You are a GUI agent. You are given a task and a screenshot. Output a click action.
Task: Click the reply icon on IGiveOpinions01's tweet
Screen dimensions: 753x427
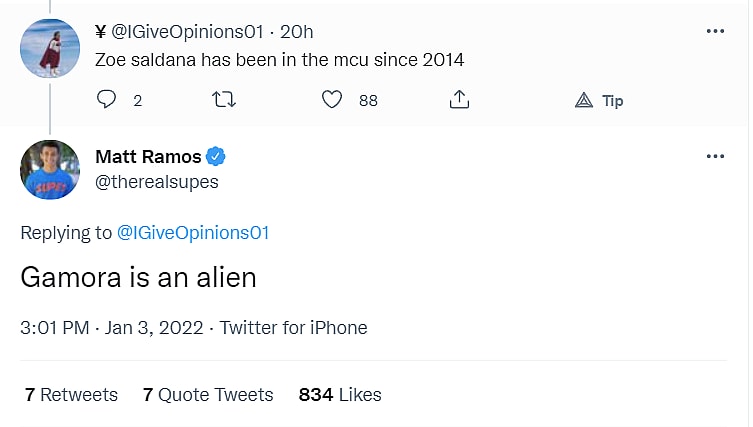tap(107, 99)
